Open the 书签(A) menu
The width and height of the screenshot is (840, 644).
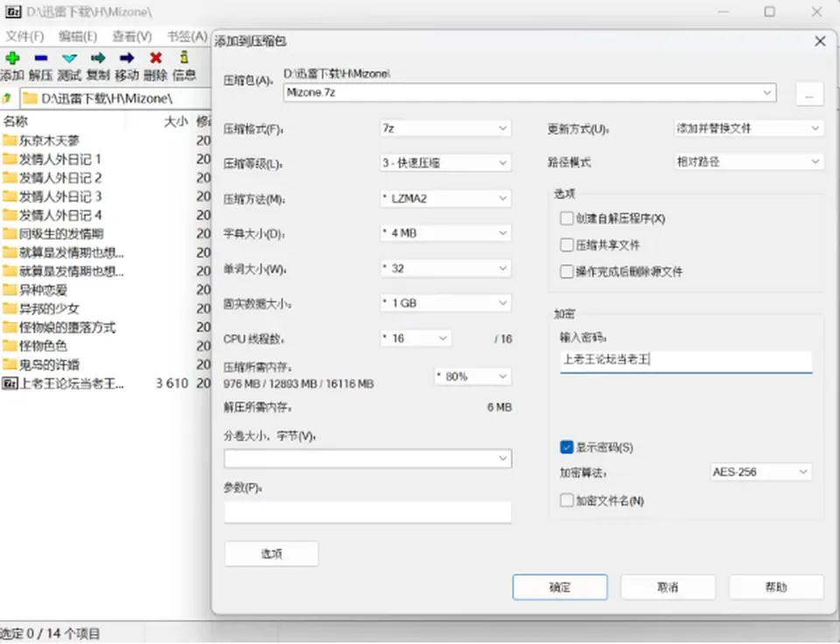(x=187, y=37)
